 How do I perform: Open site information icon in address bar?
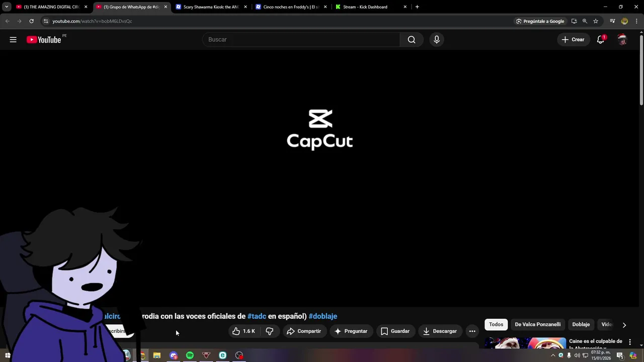click(x=46, y=21)
